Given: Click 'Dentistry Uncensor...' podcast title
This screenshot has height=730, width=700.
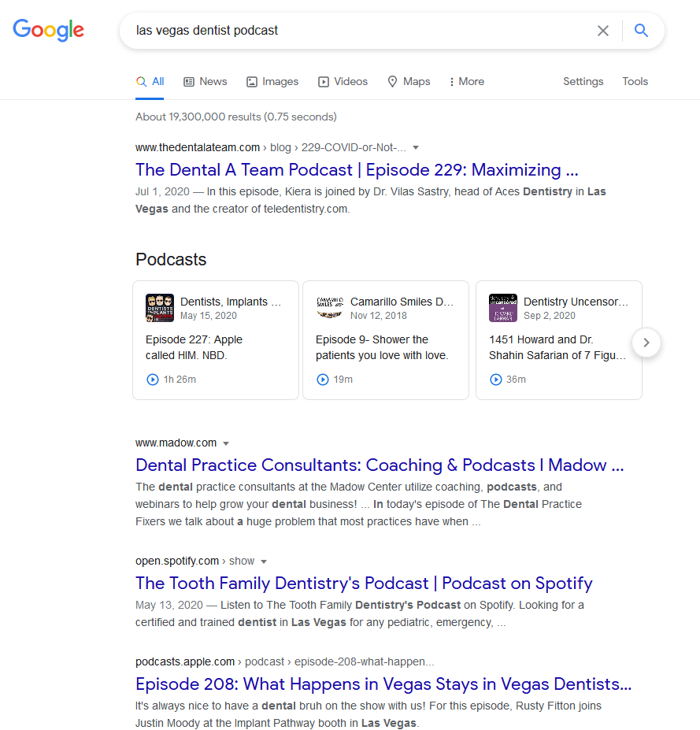Looking at the screenshot, I should (576, 302).
